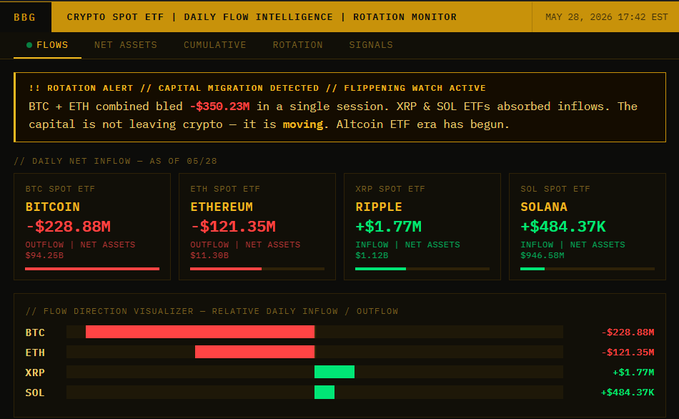Click the BTC SPOT ETF card label
The height and width of the screenshot is (419, 679).
[60, 189]
